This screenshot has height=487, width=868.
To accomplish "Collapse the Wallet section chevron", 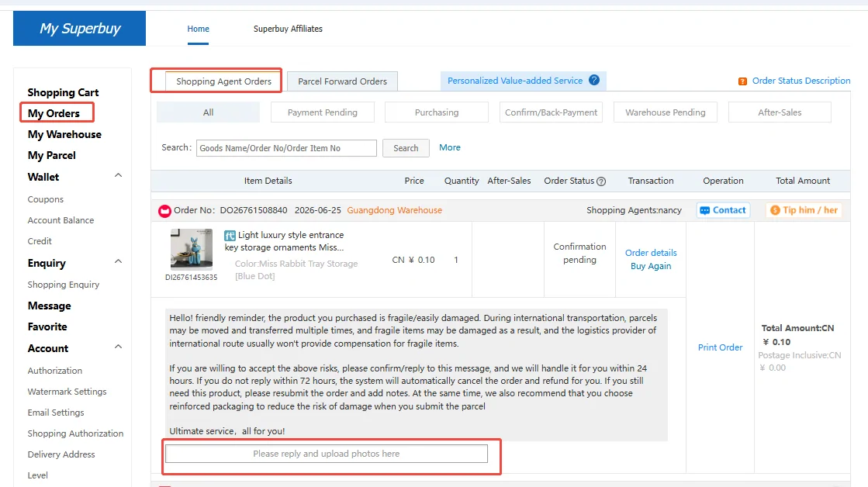I will tap(118, 175).
